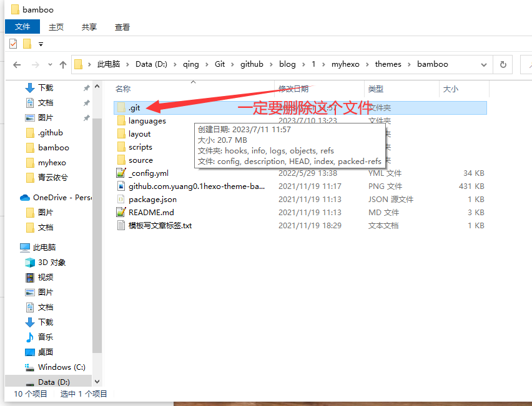Toggle pin icon next to pinned 图片
Viewport: 532px width, 406px height.
tap(87, 118)
